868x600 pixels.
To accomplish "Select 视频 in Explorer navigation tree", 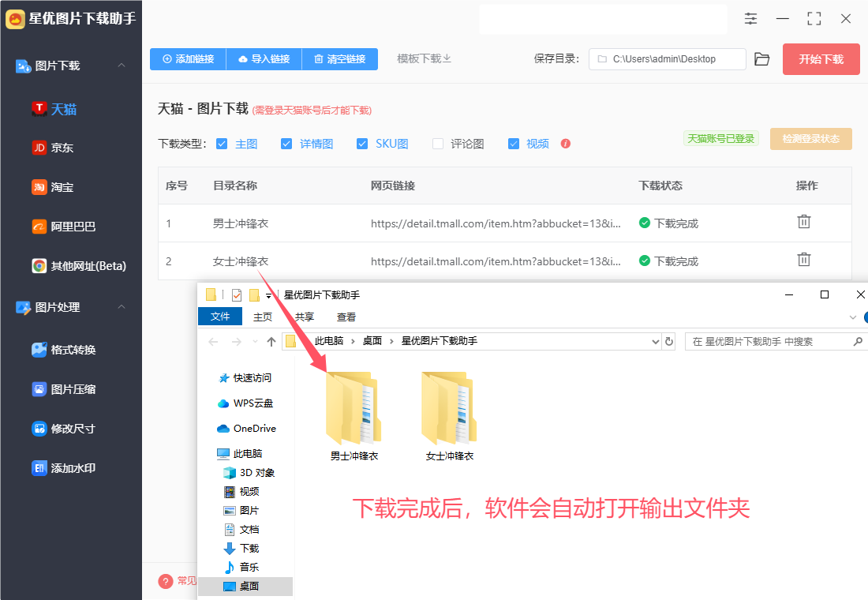I will pos(241,491).
